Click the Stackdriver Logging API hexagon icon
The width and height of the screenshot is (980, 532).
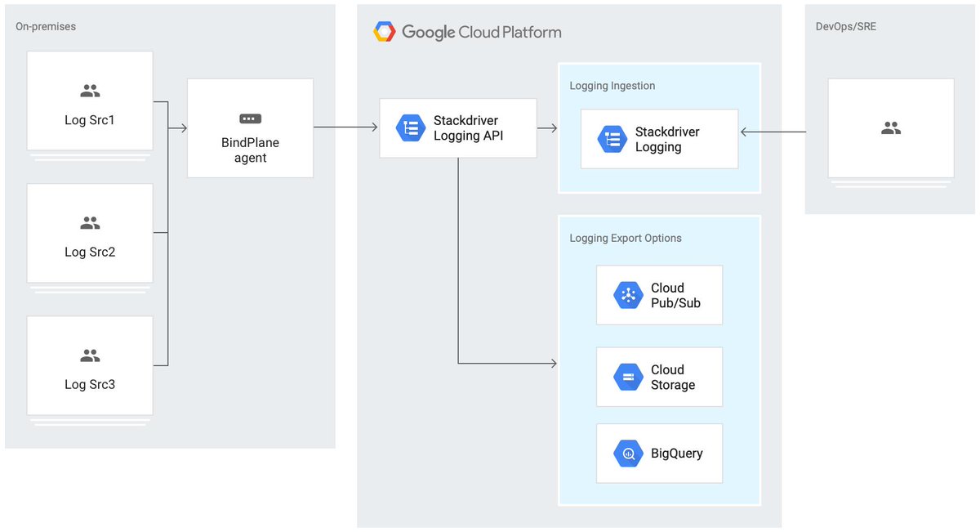coord(411,128)
